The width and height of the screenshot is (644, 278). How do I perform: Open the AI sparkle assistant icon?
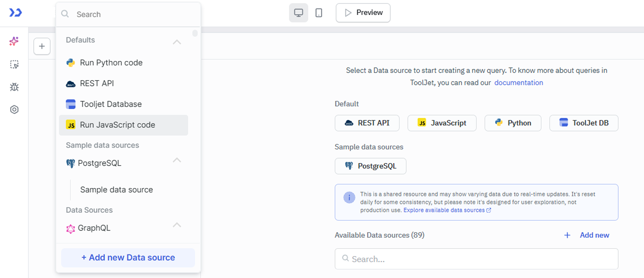[14, 41]
